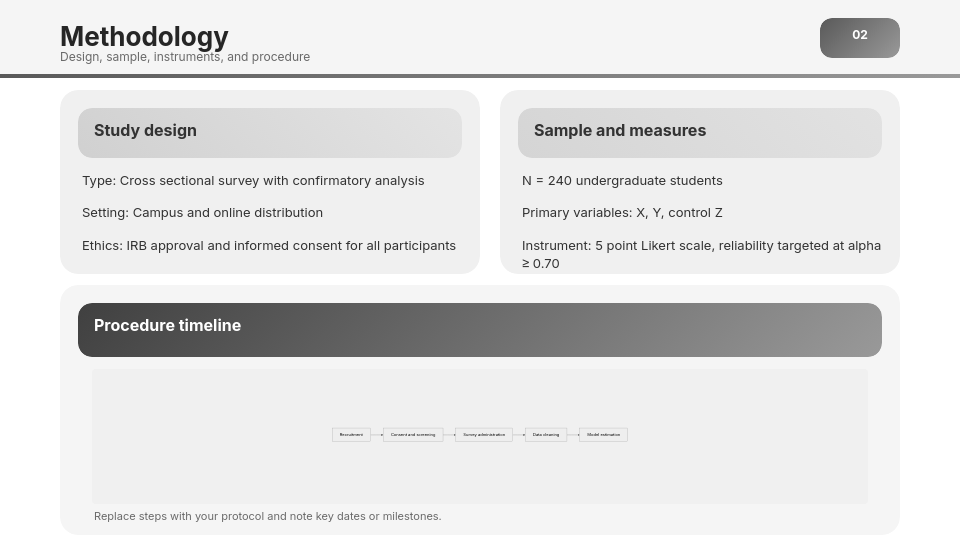Viewport: 960px width, 540px height.
Task: Click the Setting campus and online line
Action: point(202,213)
